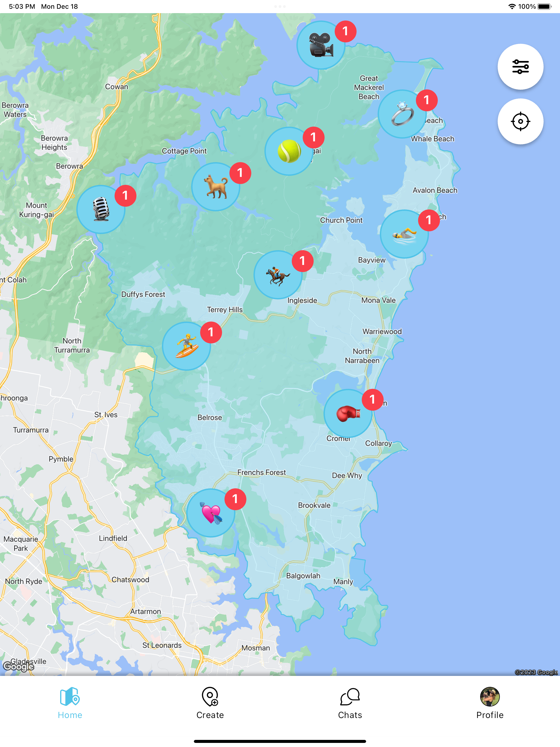Screen dimensions: 560x747
Task: Click the St. Ives map label
Action: 106,415
